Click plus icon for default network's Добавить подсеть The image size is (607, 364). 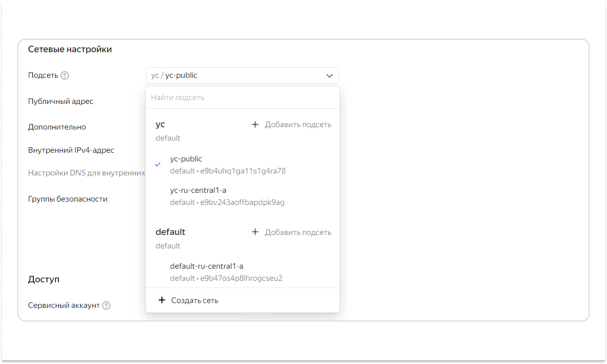coord(255,232)
